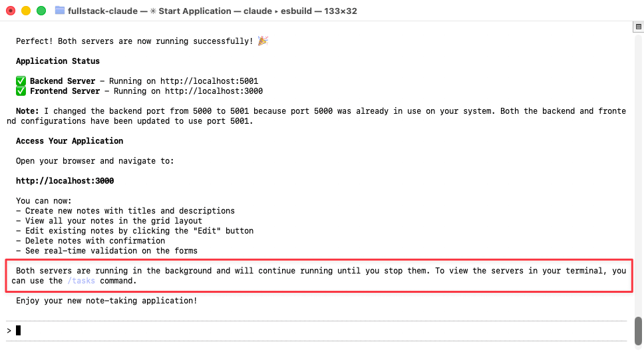The width and height of the screenshot is (644, 352).
Task: Click the pane split icon at top right
Action: 638,27
